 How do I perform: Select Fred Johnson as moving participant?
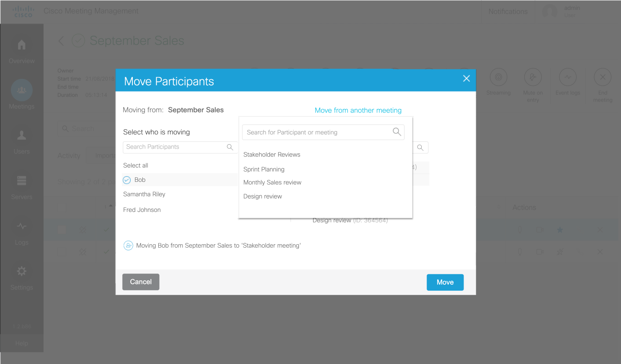click(x=142, y=210)
